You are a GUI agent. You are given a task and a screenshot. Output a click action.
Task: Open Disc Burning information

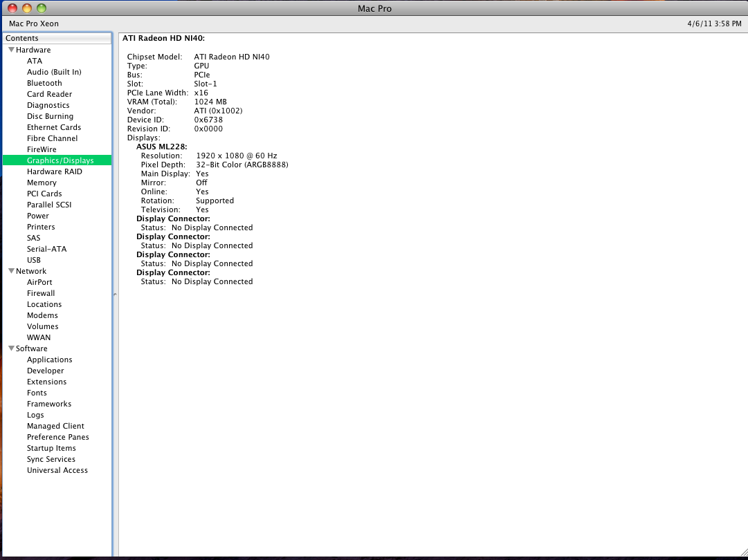(50, 116)
